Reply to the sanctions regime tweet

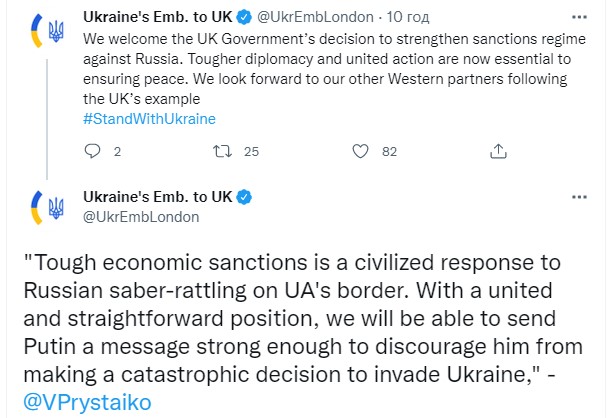coord(92,151)
